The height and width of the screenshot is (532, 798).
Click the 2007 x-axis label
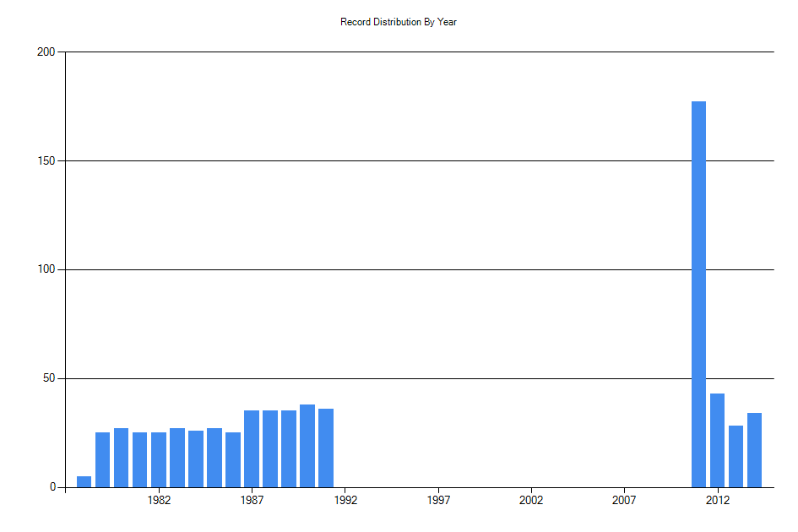(x=622, y=500)
